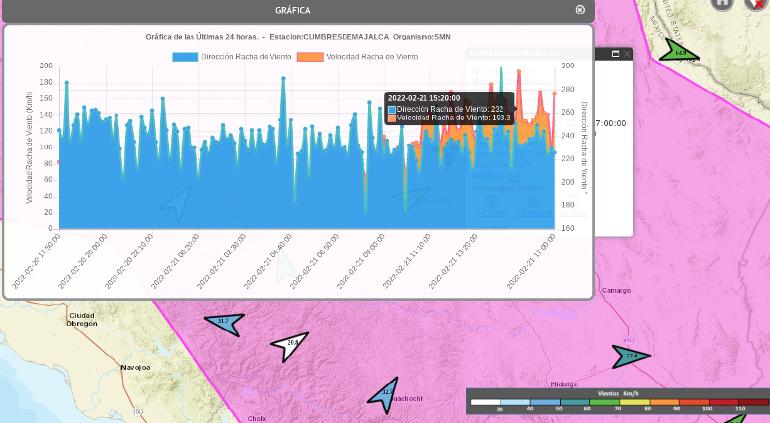The image size is (770, 423).
Task: Close the station info popup
Action: pos(627,54)
